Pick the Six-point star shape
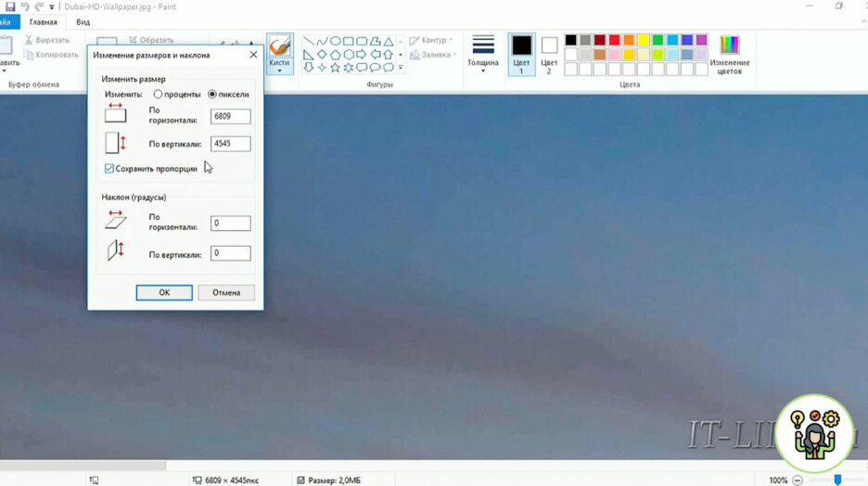This screenshot has width=868, height=486. pos(348,68)
